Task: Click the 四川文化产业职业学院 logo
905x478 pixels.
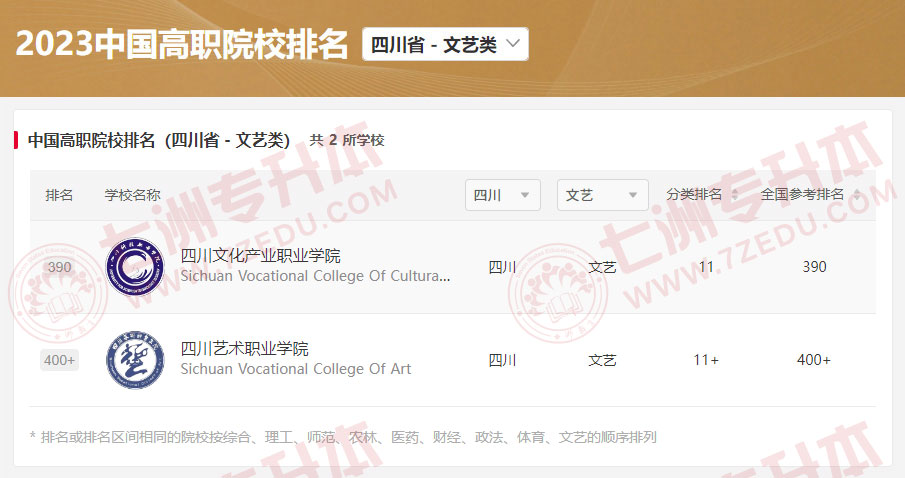Action: click(x=135, y=267)
